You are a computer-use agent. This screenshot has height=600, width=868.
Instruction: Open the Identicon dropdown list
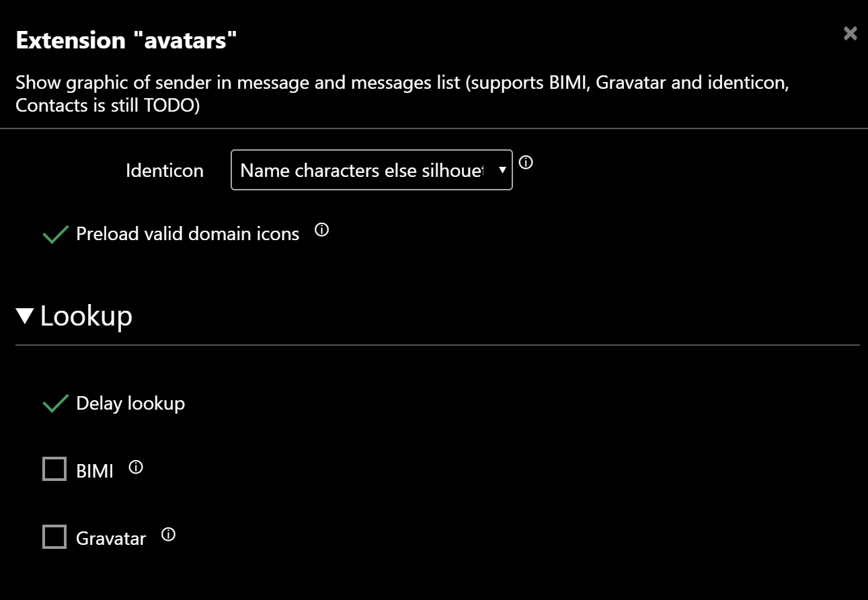pos(372,170)
